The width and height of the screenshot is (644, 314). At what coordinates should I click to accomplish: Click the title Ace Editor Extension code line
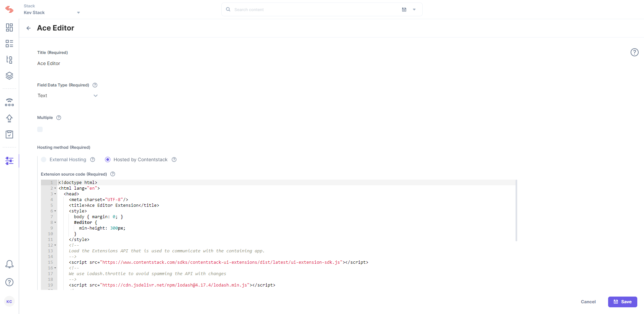[114, 205]
